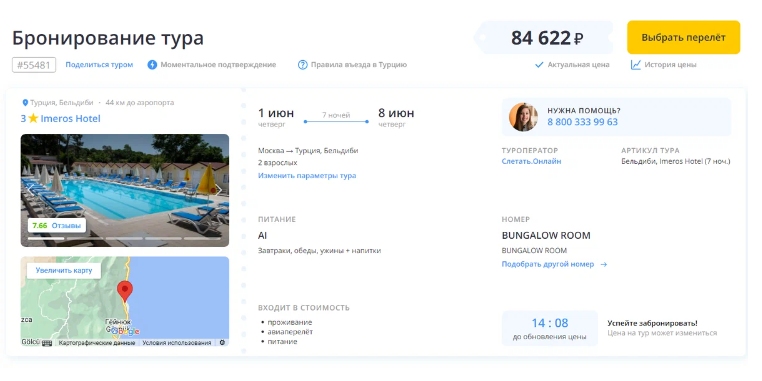The height and width of the screenshot is (381, 762).
Task: Click the support agent avatar photo
Action: 523,117
